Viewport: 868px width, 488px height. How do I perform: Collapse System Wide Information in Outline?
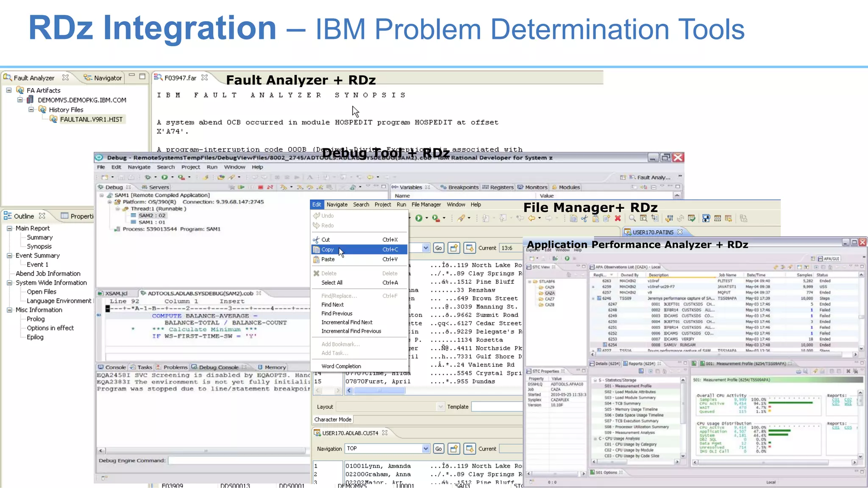pos(9,283)
